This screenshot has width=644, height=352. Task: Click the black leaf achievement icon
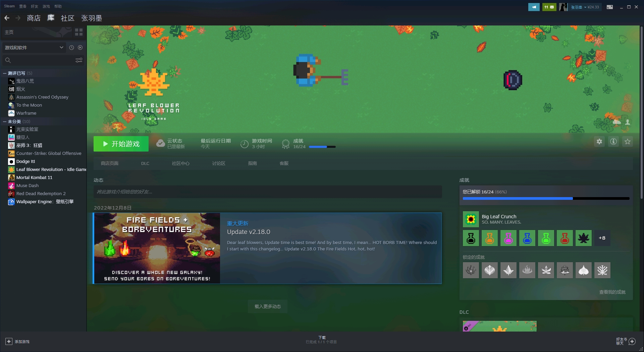click(584, 238)
